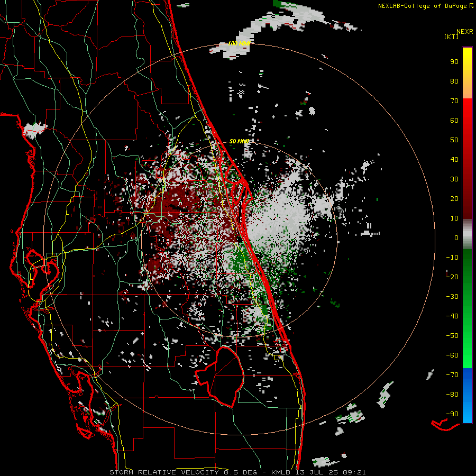Viewport: 476px width, 476px height.
Task: Click the NEXR label above the scale
Action: tap(464, 32)
